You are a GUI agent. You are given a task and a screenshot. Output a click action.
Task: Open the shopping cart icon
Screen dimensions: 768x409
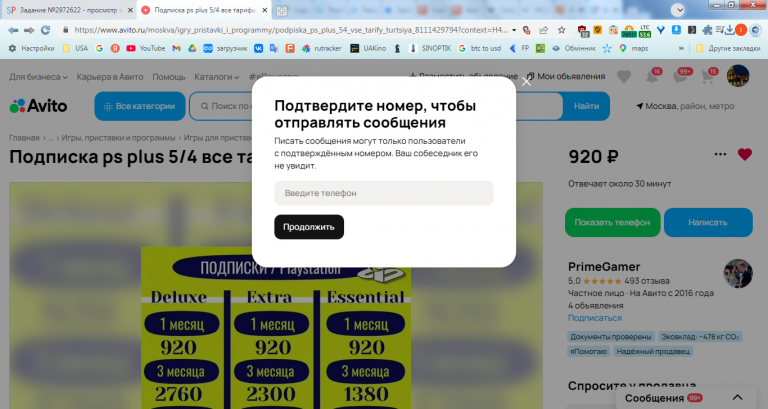point(707,76)
